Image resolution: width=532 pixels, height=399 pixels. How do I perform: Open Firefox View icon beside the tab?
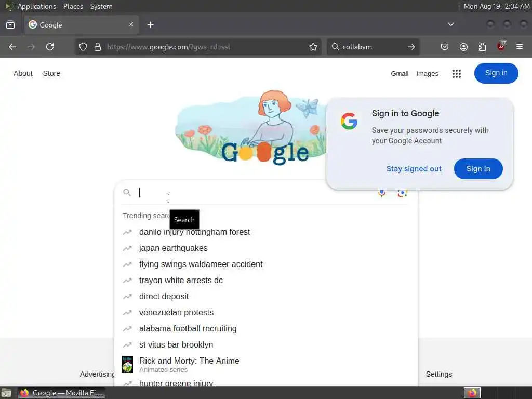click(10, 25)
